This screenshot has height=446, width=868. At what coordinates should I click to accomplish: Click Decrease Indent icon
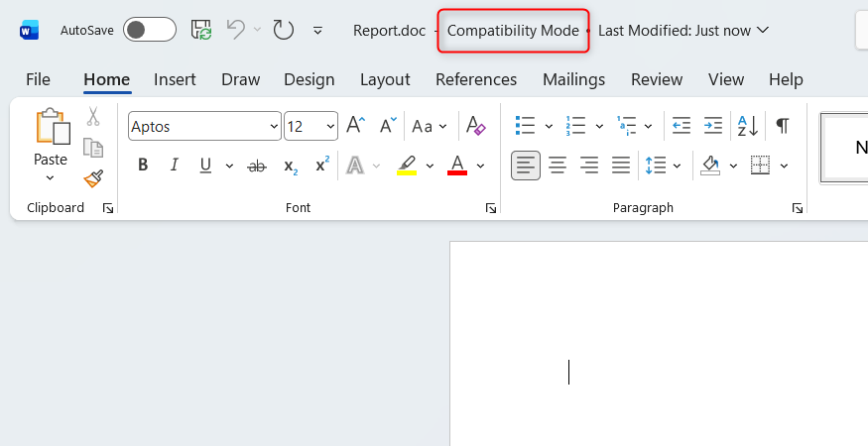click(x=682, y=126)
